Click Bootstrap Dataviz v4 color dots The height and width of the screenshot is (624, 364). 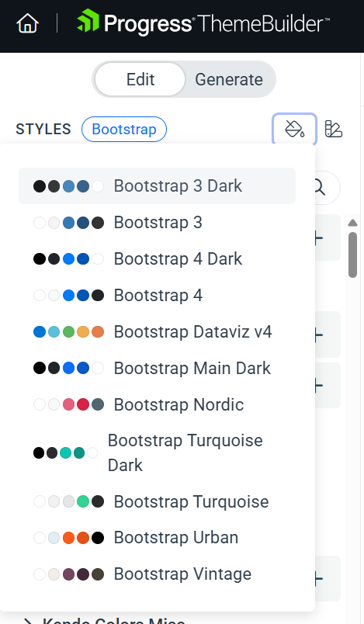68,332
